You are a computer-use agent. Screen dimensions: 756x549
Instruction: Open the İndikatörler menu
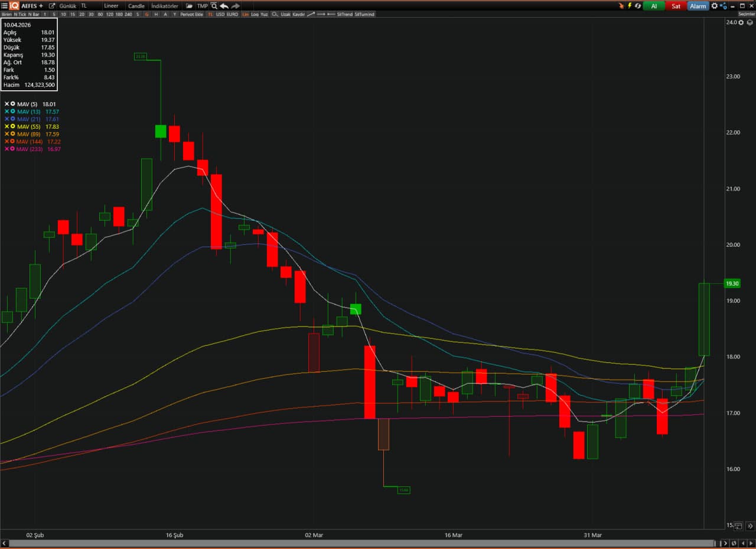tap(165, 6)
